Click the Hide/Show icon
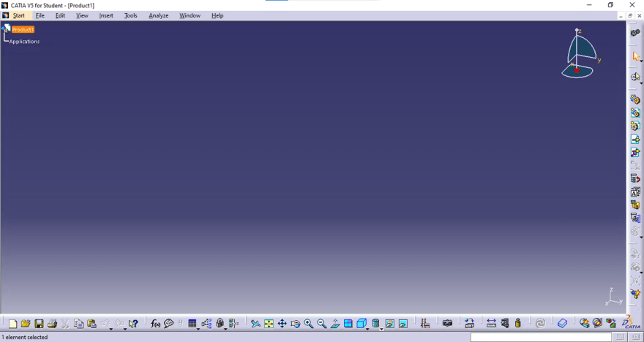 tap(390, 324)
